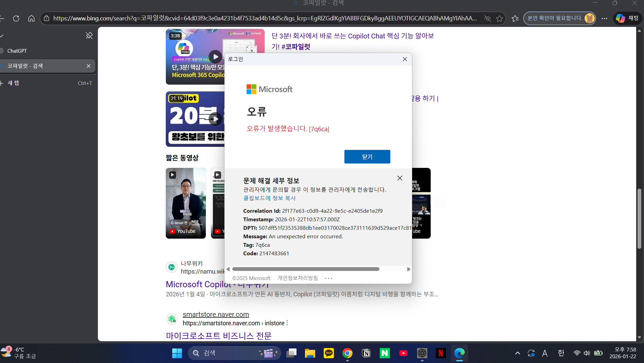Open the Windows Start menu
This screenshot has height=363, width=644.
click(177, 353)
